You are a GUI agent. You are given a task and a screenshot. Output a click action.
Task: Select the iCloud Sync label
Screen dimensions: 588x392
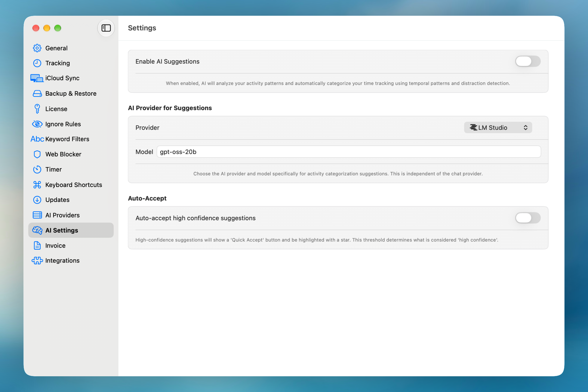[x=62, y=78]
